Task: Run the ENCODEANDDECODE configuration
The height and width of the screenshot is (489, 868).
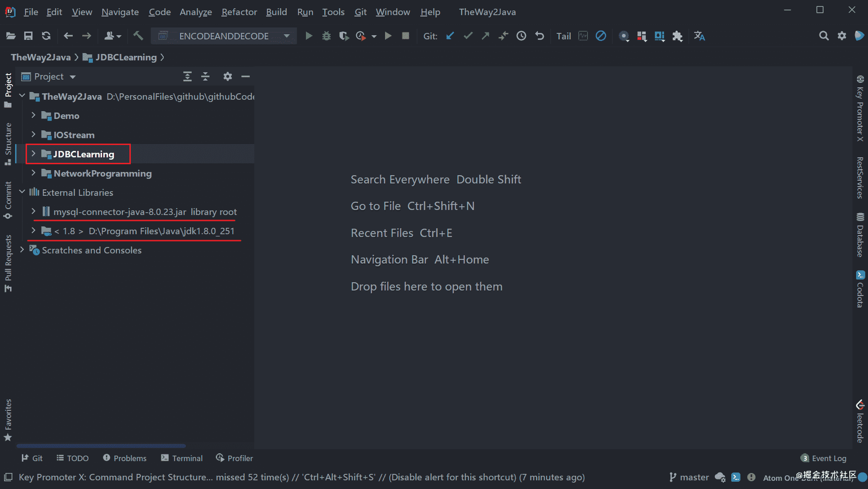Action: point(309,36)
